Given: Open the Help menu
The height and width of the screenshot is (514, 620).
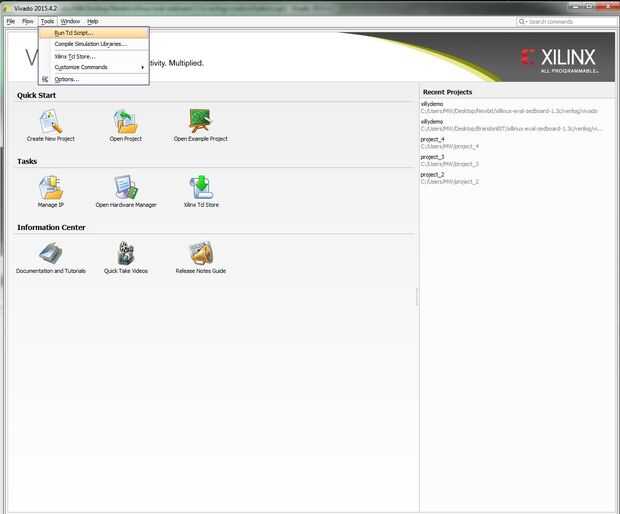Looking at the screenshot, I should click(x=93, y=21).
